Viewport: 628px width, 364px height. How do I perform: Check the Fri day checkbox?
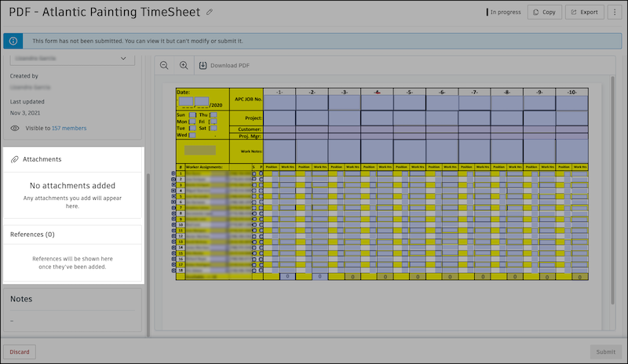coord(214,122)
